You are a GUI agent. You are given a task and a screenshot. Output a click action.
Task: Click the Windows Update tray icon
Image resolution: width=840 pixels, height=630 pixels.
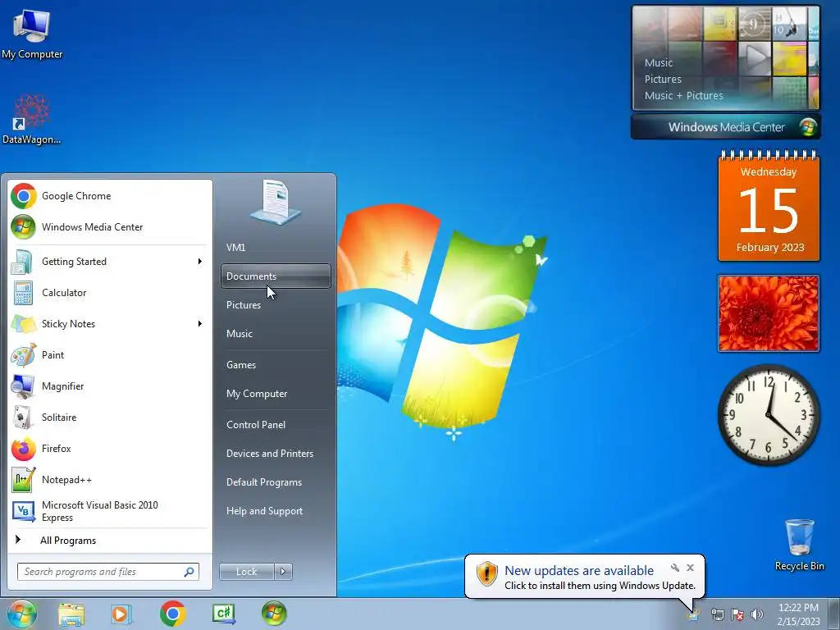[x=694, y=614]
